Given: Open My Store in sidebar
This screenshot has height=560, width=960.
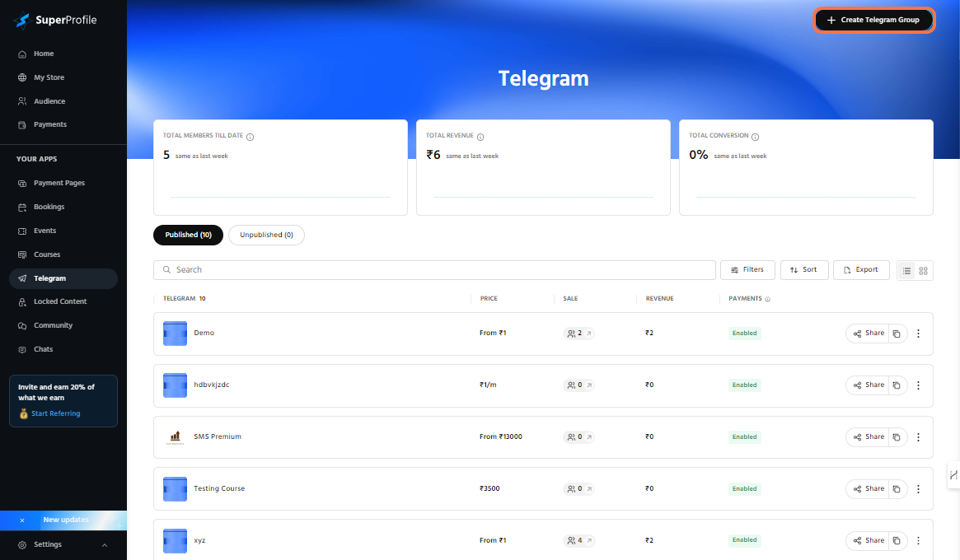Looking at the screenshot, I should tap(49, 77).
